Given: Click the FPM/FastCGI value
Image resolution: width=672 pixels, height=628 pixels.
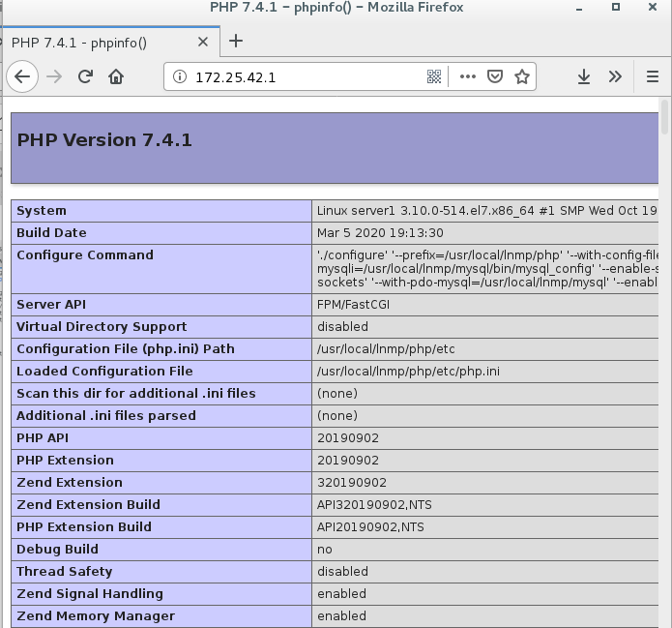Looking at the screenshot, I should [x=353, y=305].
